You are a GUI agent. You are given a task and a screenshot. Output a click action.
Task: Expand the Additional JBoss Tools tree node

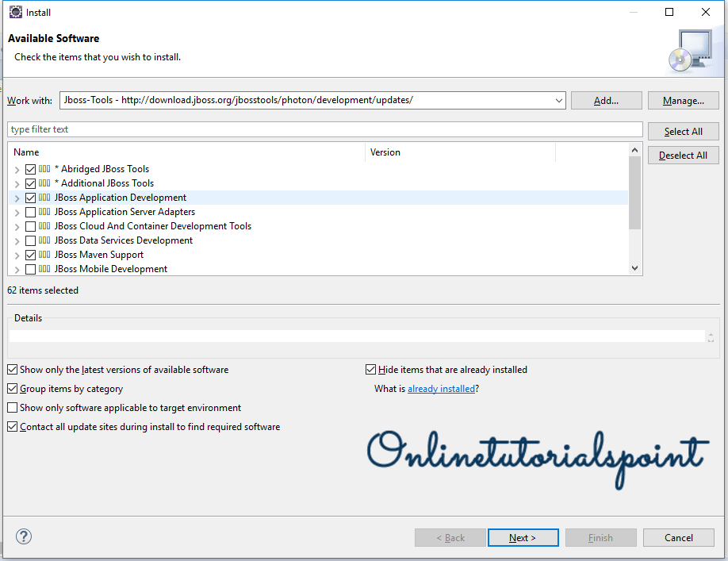(16, 183)
